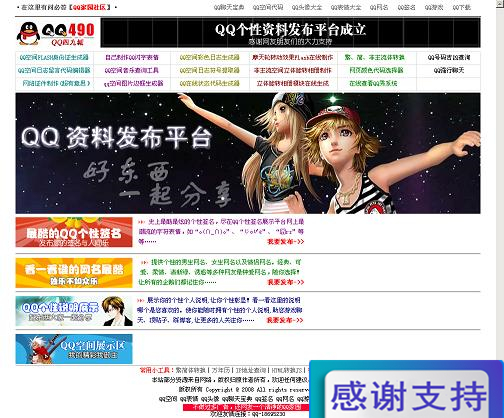Open IP地址查询 footer tool link
The height and width of the screenshot is (418, 504).
251,370
